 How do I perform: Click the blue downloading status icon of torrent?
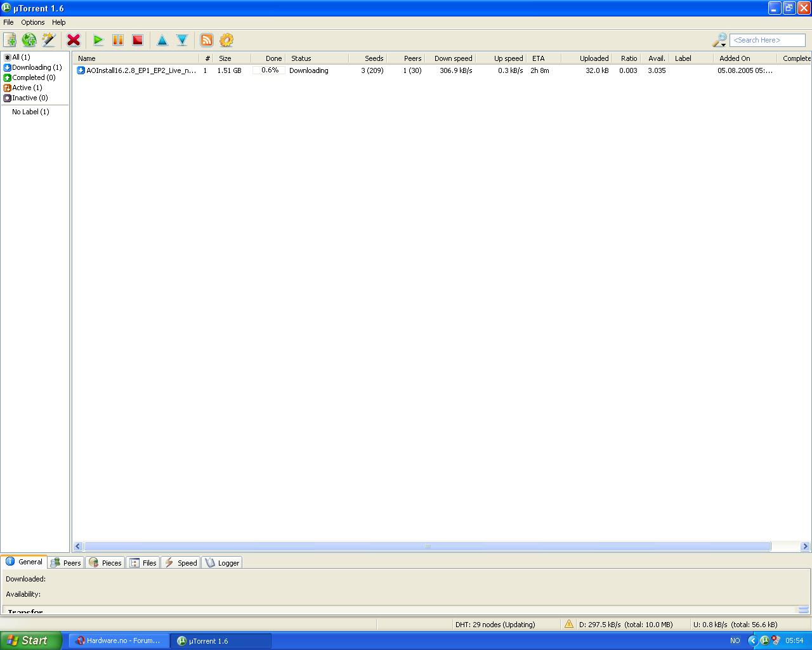(x=81, y=70)
